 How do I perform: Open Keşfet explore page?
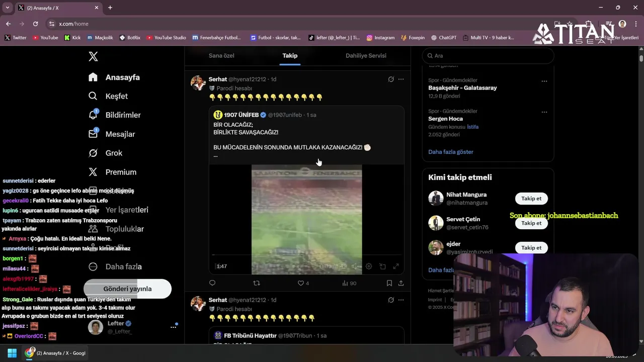click(108, 96)
